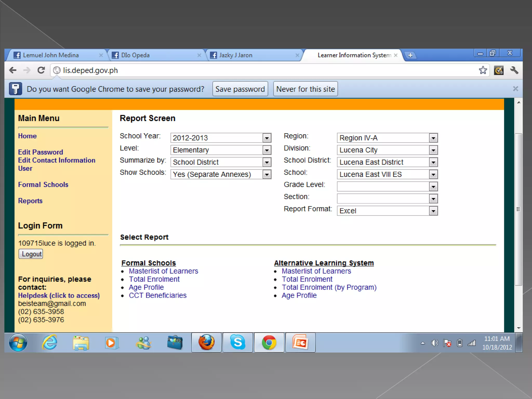This screenshot has height=399, width=532.
Task: Open the Helpdesk (click to access) link
Action: (x=59, y=295)
